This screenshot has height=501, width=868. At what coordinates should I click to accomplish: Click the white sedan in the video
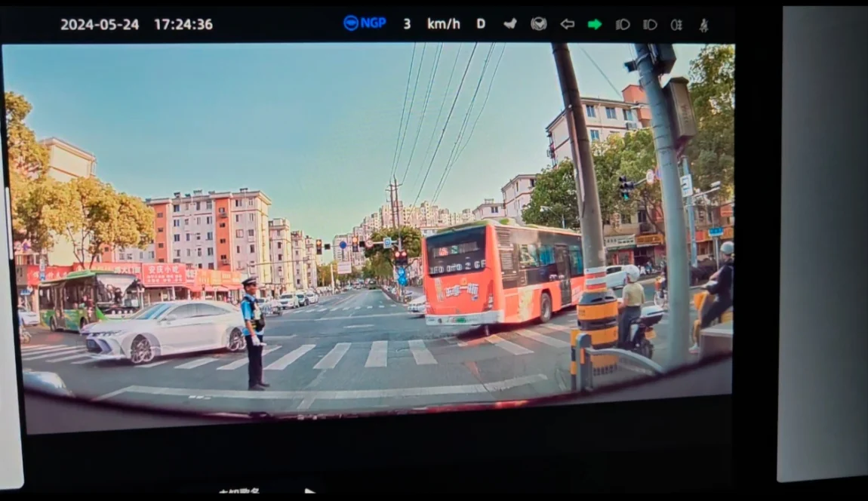[164, 330]
